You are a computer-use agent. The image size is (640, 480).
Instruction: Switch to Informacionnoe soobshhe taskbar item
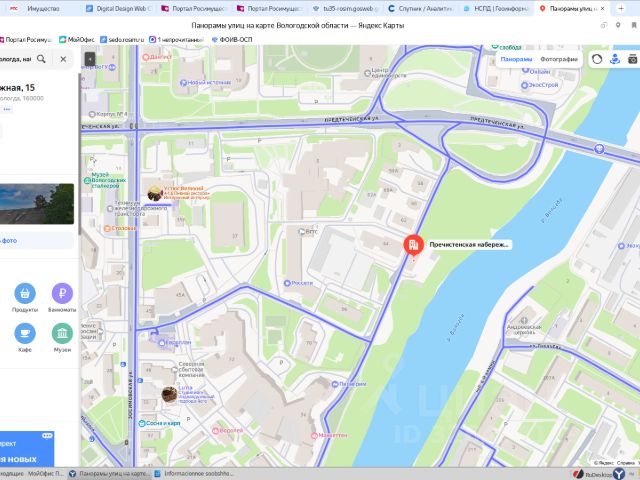point(194,473)
